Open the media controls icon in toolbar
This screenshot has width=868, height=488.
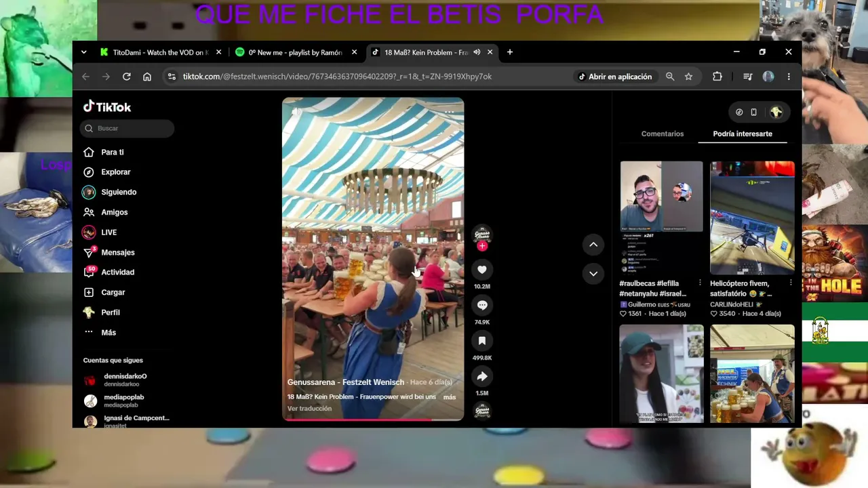pos(748,77)
